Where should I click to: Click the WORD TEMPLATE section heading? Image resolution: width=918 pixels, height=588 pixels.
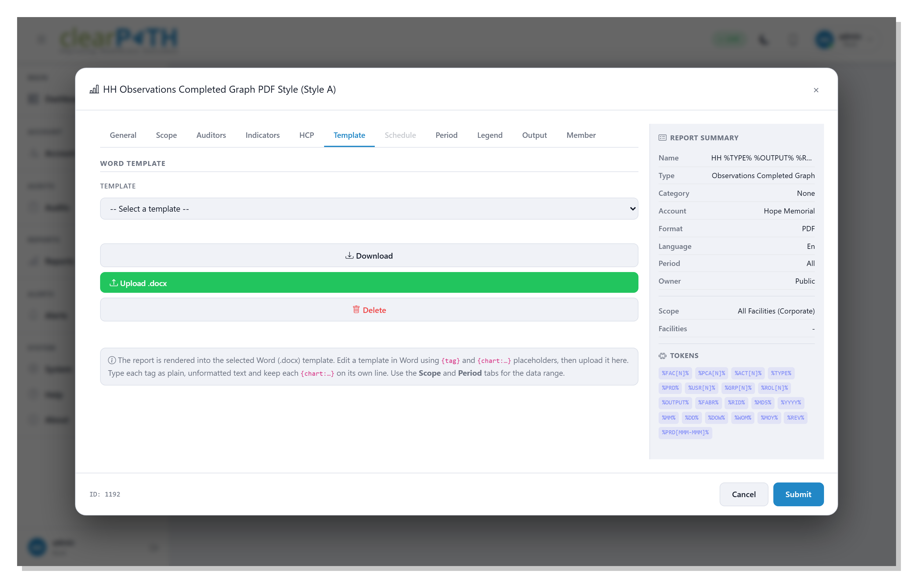tap(132, 163)
